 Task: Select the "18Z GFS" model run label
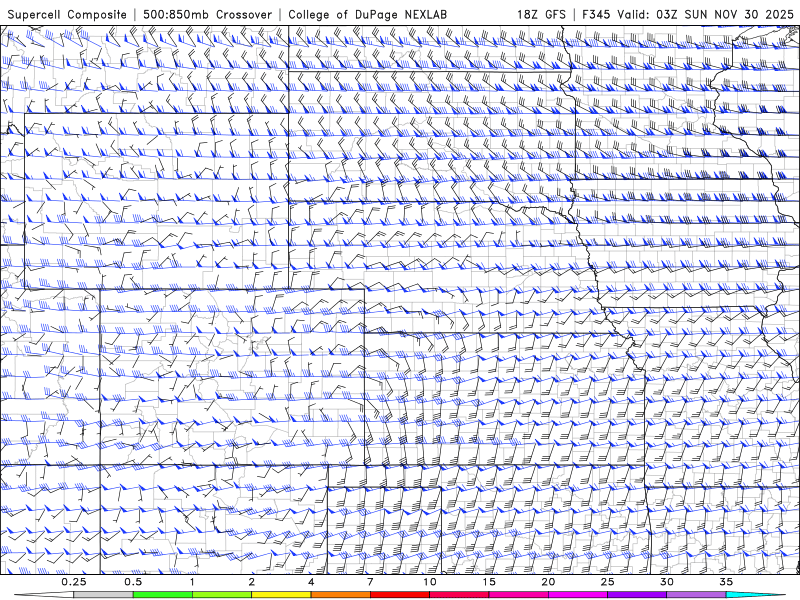[541, 15]
